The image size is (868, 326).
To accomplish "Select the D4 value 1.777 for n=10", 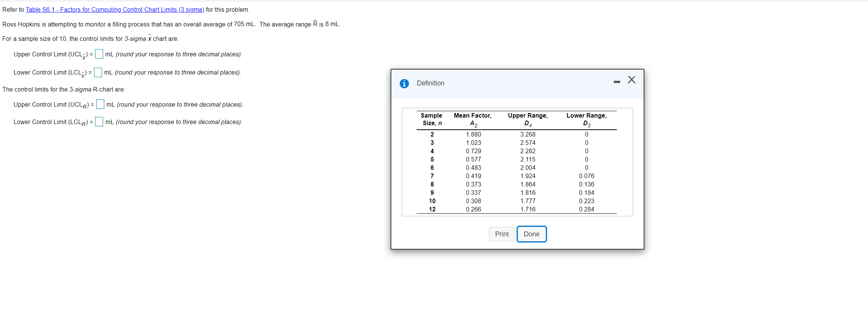I will [528, 201].
